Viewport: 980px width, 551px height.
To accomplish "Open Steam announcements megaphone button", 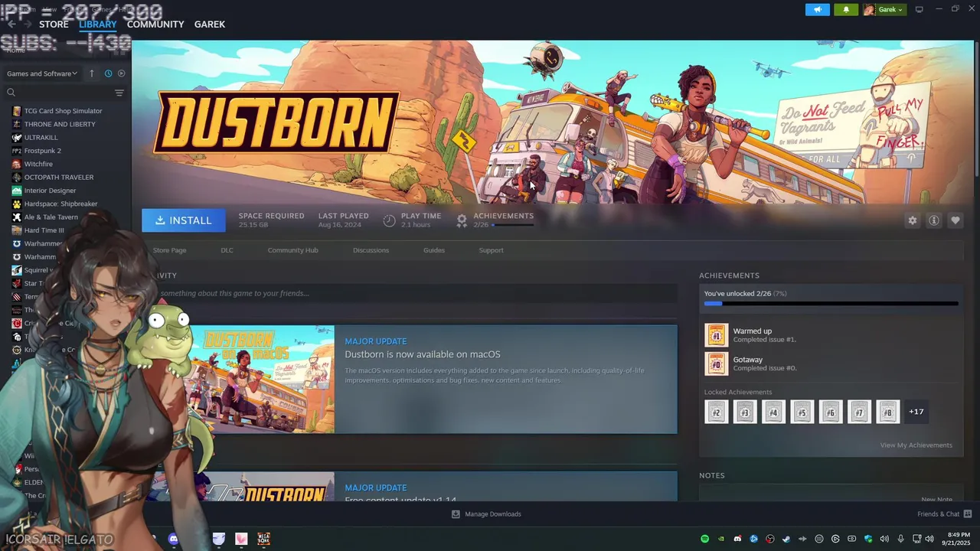I will click(817, 9).
